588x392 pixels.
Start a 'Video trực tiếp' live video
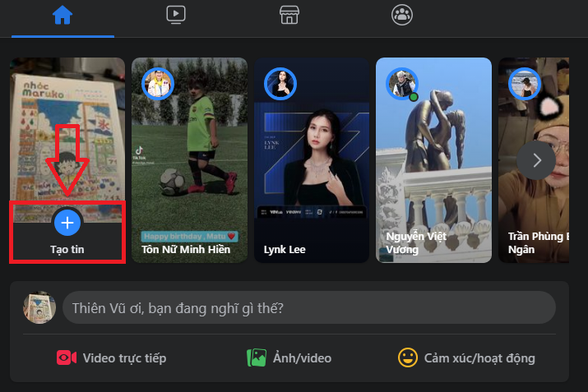(111, 358)
